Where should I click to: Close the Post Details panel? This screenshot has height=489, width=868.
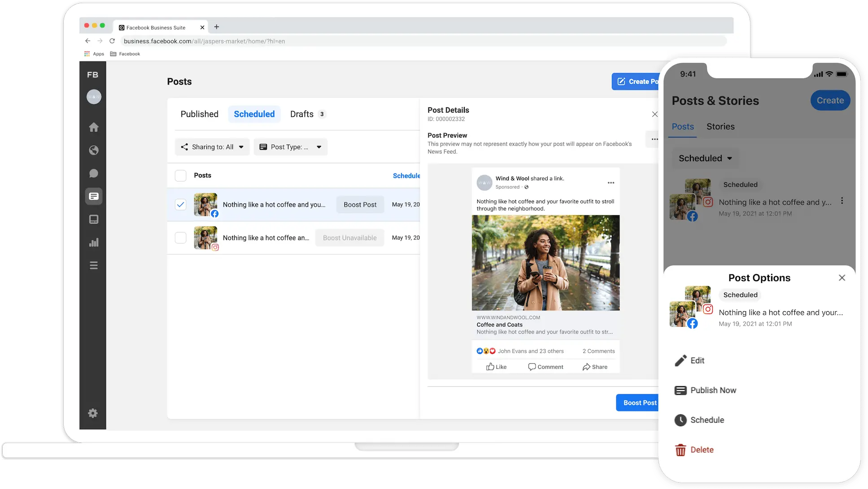pyautogui.click(x=654, y=114)
